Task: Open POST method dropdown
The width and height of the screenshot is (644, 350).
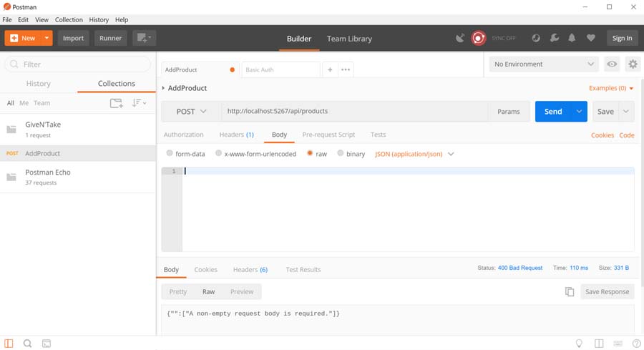Action: 191,112
